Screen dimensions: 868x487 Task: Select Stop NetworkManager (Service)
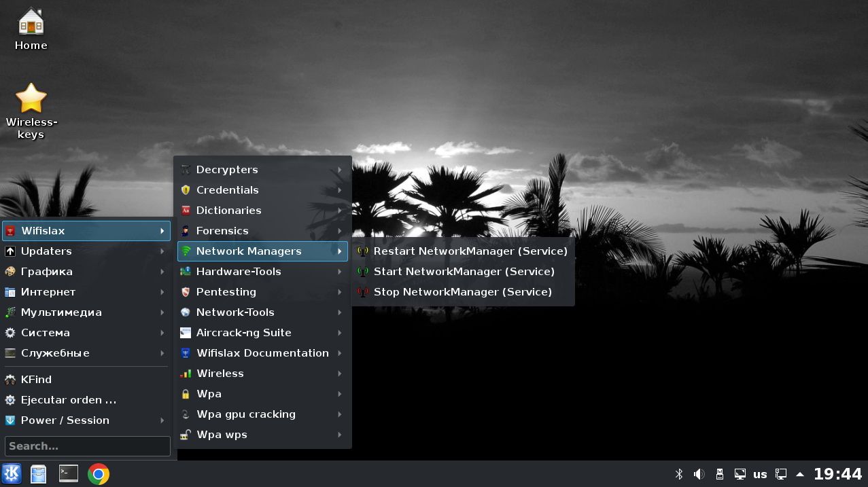click(x=462, y=292)
